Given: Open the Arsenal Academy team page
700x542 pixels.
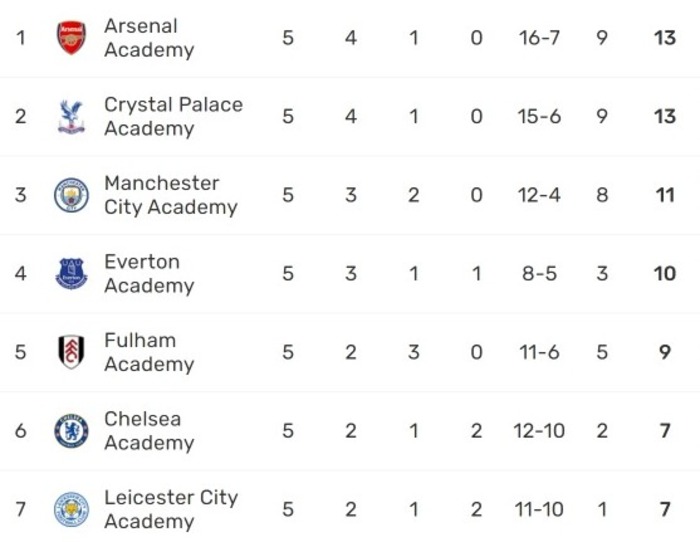Looking at the screenshot, I should [x=149, y=38].
